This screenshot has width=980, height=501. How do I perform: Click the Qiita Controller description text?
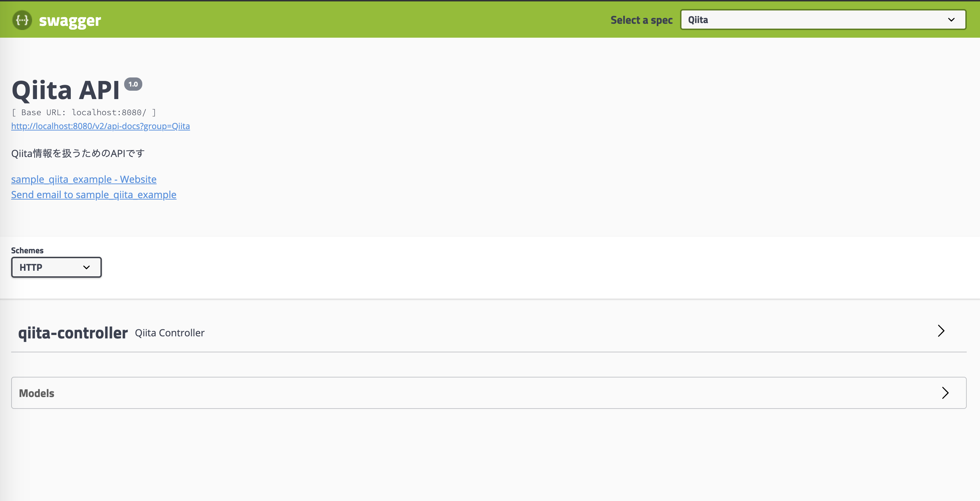pyautogui.click(x=170, y=333)
